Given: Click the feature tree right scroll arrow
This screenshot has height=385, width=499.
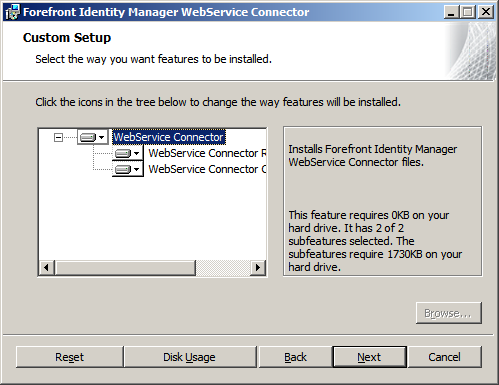Looking at the screenshot, I should coord(258,267).
